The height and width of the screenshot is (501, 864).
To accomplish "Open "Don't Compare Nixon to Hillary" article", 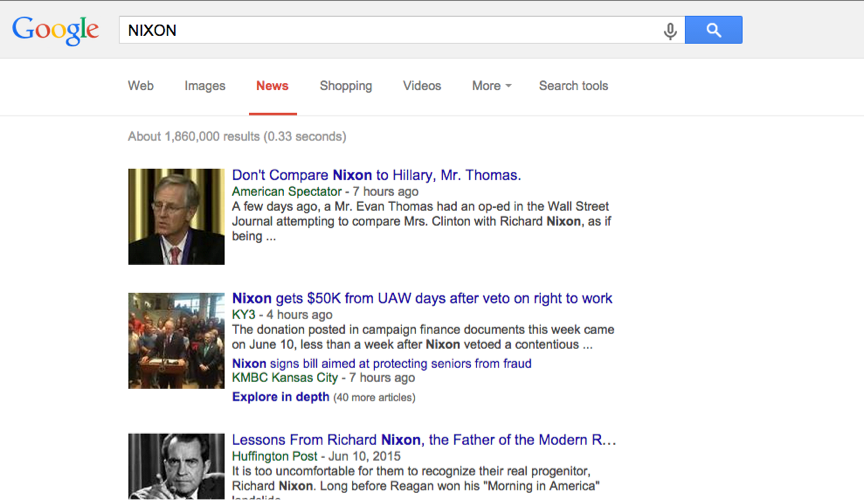I will (376, 175).
